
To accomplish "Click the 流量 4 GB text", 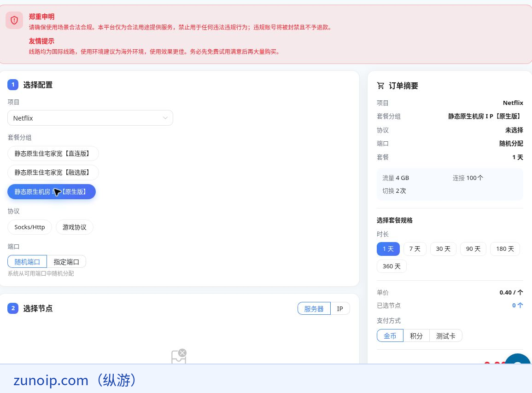I will pos(396,178).
